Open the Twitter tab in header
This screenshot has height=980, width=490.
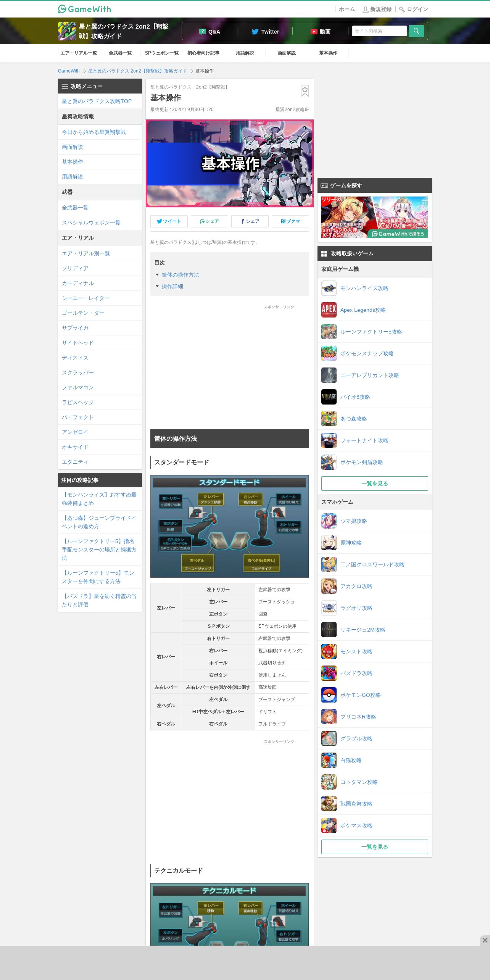point(265,32)
